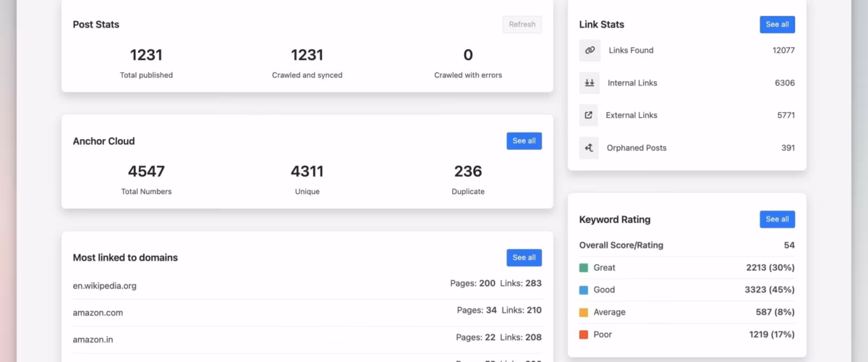Click the blue Good color swatch
The image size is (868, 362).
point(584,290)
